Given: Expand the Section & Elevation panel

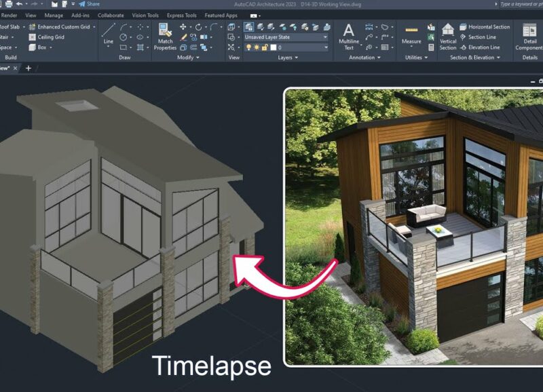Looking at the screenshot, I should tap(475, 58).
